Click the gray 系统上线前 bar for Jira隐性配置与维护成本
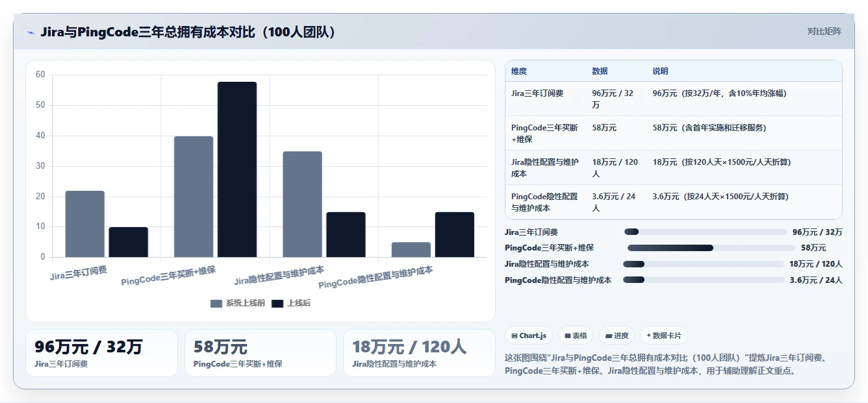This screenshot has height=403, width=868. pos(302,204)
